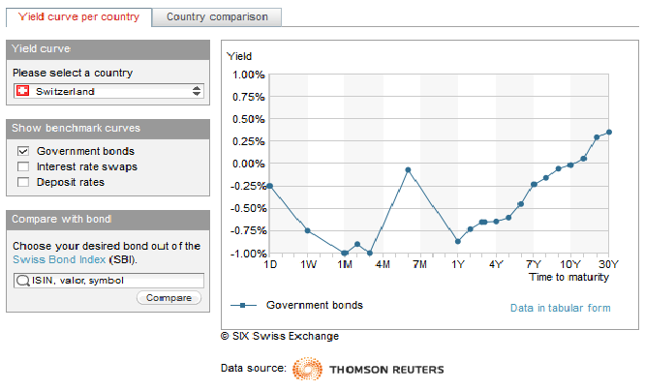Open the Switzerland country dropdown

pyautogui.click(x=109, y=91)
